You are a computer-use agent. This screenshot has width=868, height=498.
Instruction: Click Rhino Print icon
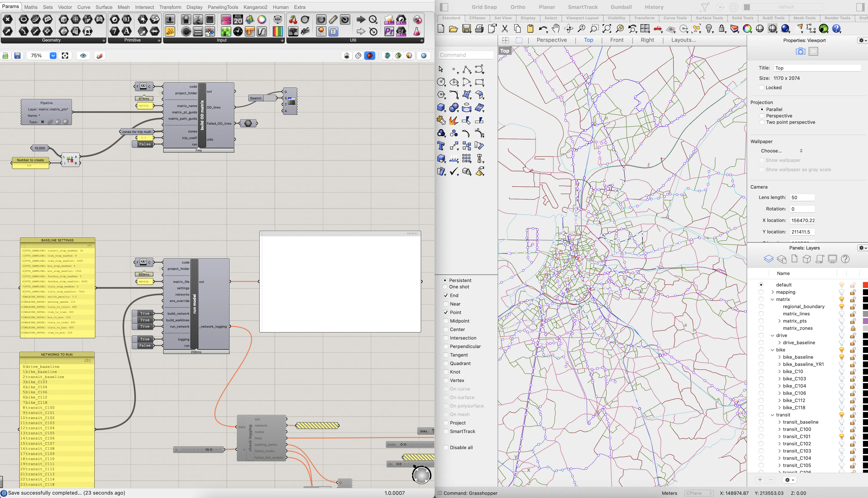(x=479, y=29)
